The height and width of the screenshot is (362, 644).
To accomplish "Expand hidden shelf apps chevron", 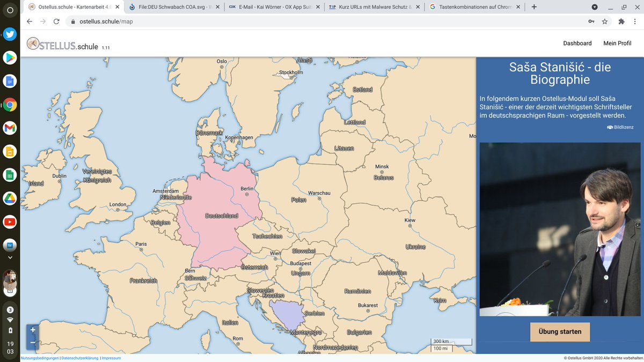I will (x=10, y=257).
